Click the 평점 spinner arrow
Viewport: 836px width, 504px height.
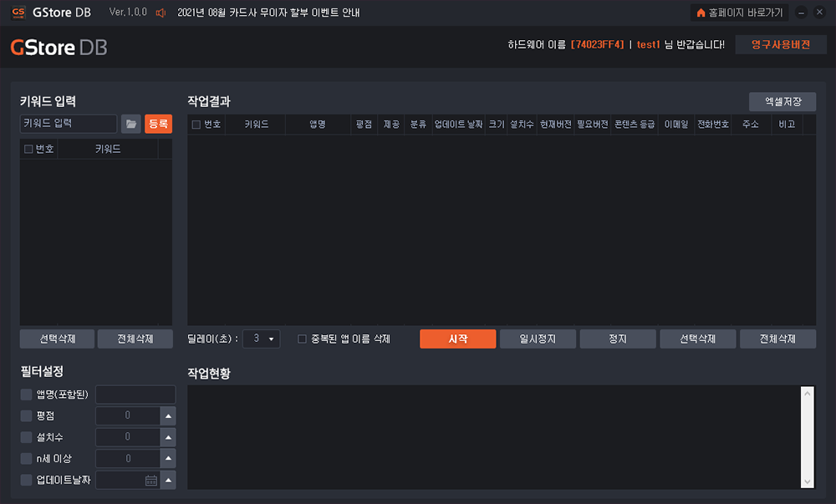[168, 416]
